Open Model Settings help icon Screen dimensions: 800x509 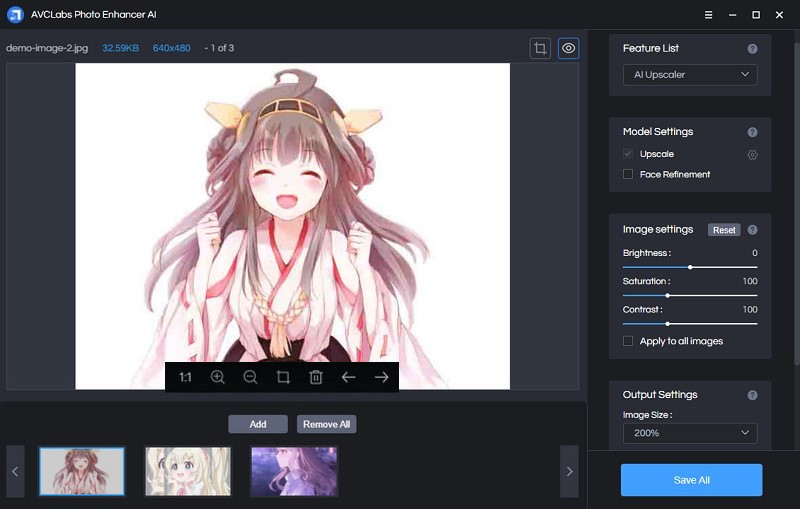click(752, 132)
